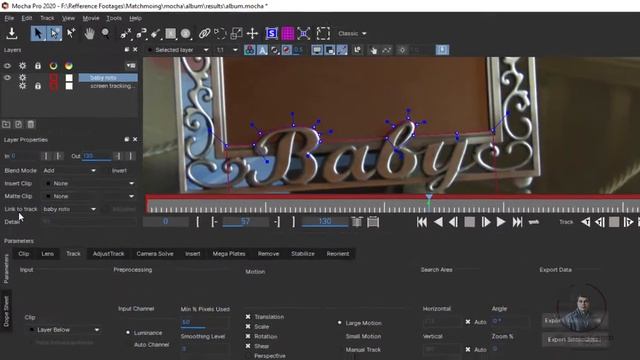Select the Add Point tool
This screenshot has width=640, height=360.
pyautogui.click(x=71, y=33)
